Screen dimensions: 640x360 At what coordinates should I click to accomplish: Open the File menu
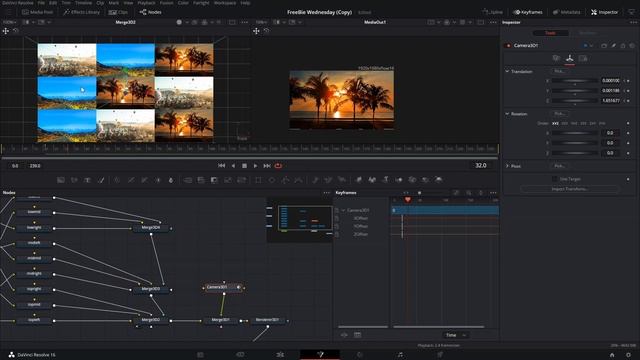pos(41,2)
